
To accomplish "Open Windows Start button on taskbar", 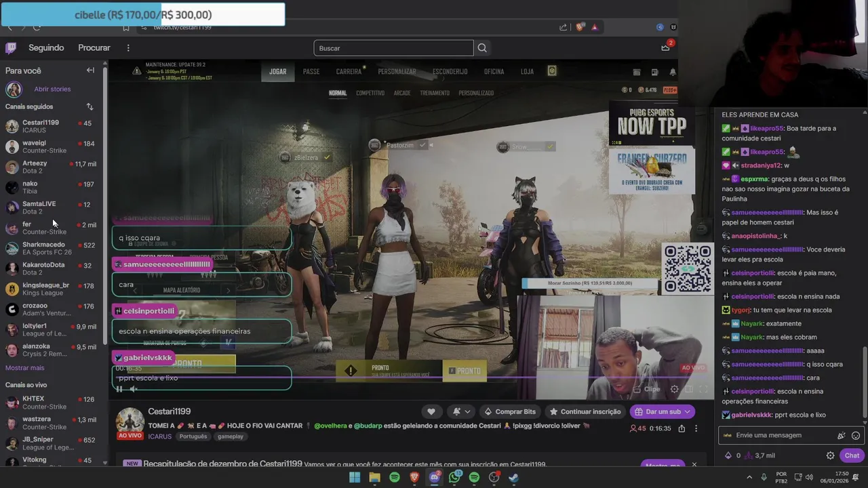I will 355,477.
